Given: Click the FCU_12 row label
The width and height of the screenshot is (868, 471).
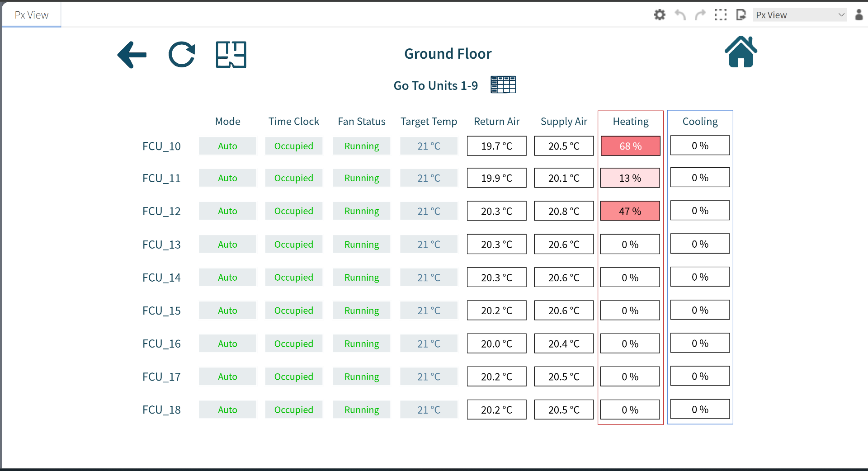Looking at the screenshot, I should coord(161,212).
